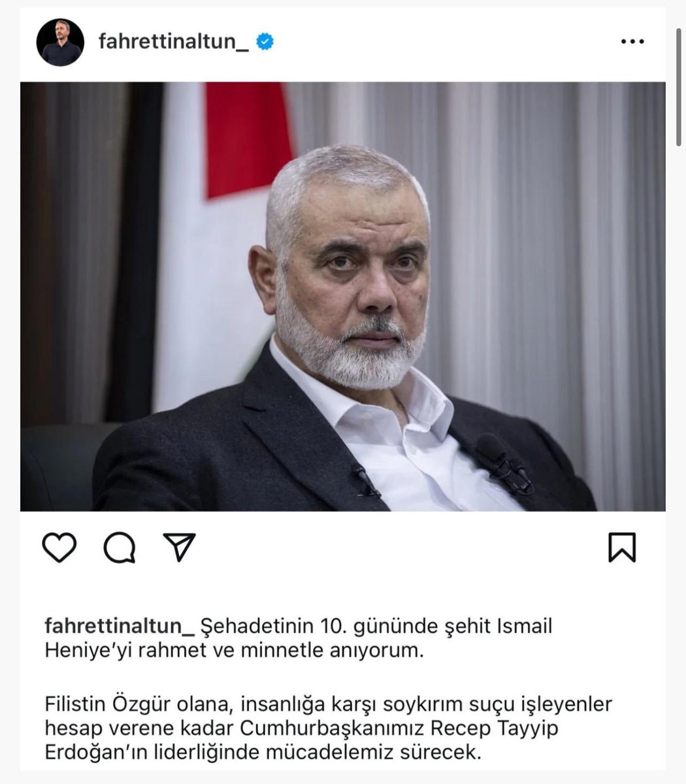Click the Heniye'yi rahmet caption line

pyautogui.click(x=235, y=651)
